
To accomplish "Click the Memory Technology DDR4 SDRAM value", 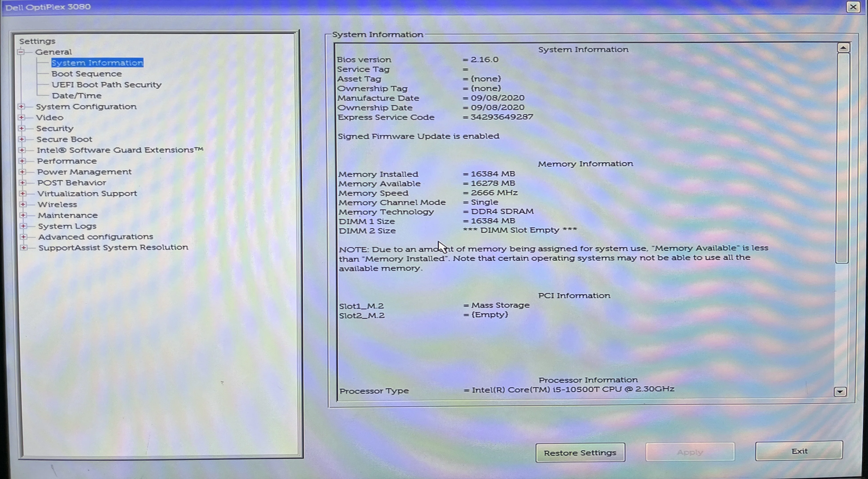I will click(502, 211).
